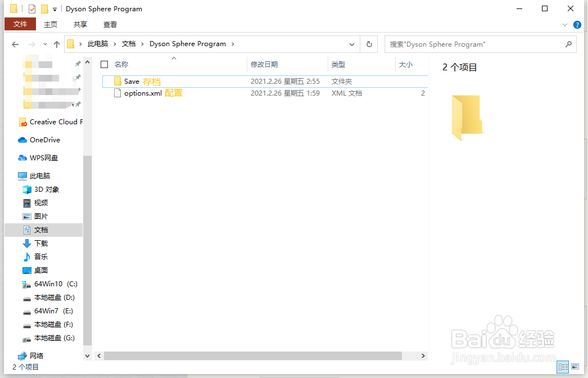This screenshot has width=588, height=378.
Task: Click the options.xml file icon
Action: click(x=117, y=93)
